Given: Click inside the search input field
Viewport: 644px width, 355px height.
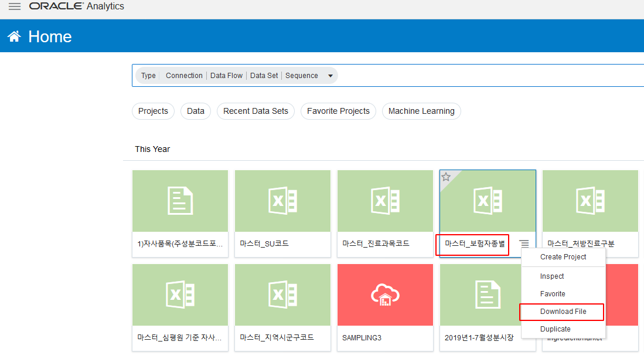Looking at the screenshot, I should pos(489,76).
